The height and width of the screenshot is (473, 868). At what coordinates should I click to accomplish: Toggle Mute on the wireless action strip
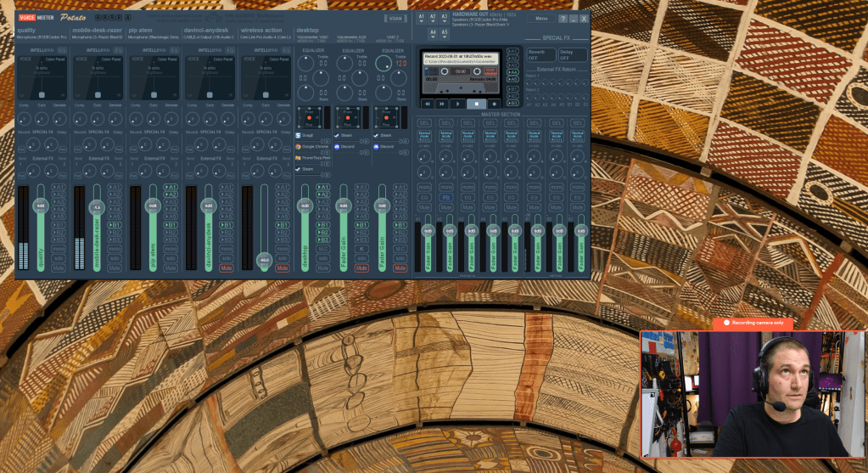pos(282,268)
